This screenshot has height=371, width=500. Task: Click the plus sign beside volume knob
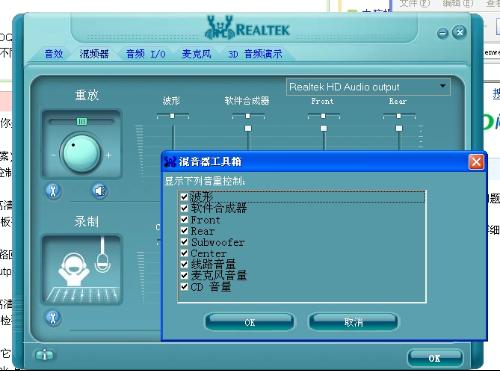pos(108,155)
